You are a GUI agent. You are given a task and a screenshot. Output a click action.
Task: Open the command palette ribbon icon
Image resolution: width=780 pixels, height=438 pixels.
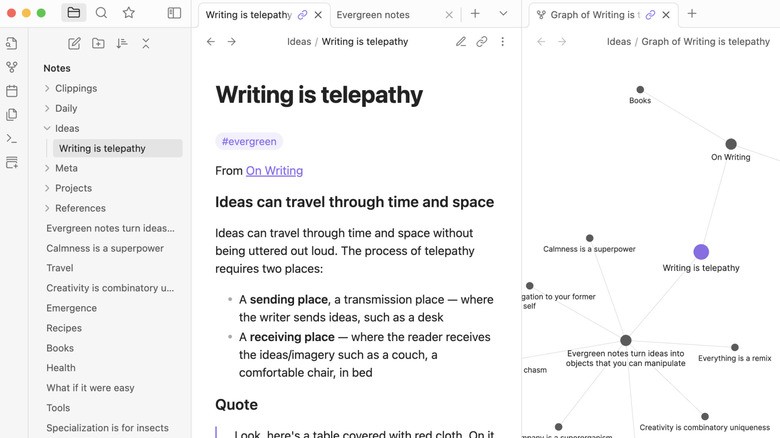point(12,139)
